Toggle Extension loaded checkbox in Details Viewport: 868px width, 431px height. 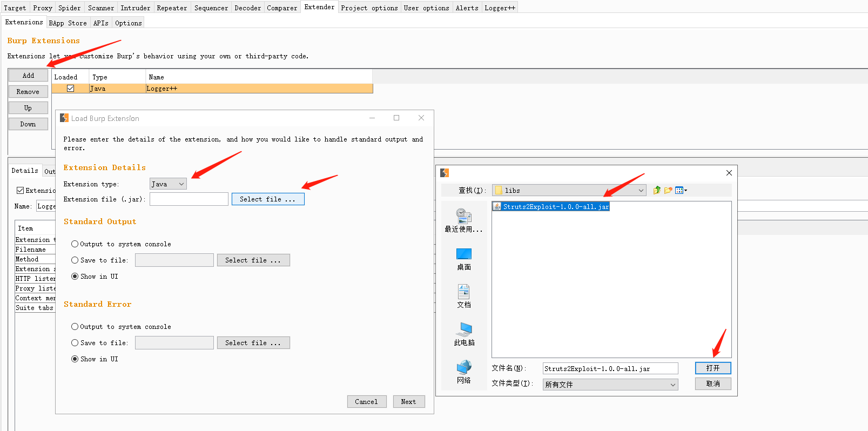tap(20, 190)
